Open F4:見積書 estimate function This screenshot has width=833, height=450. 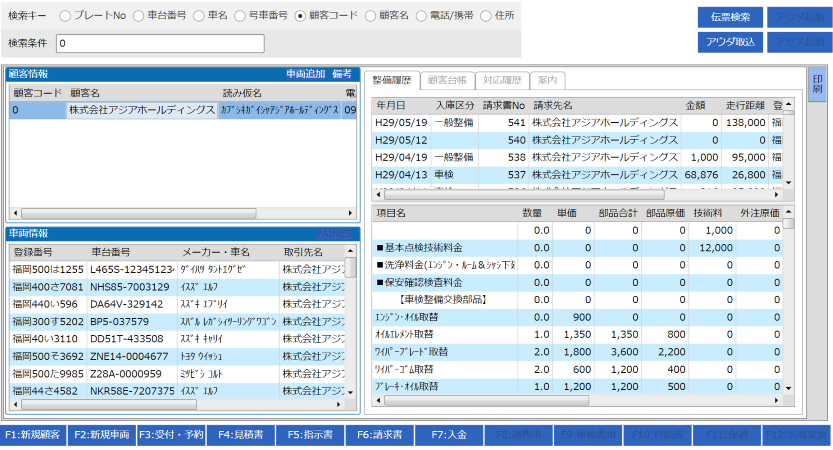[x=241, y=435]
